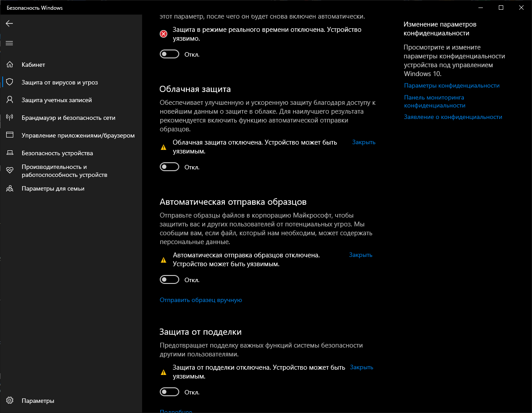The image size is (532, 413).
Task: Open family options people icon
Action: [x=10, y=188]
